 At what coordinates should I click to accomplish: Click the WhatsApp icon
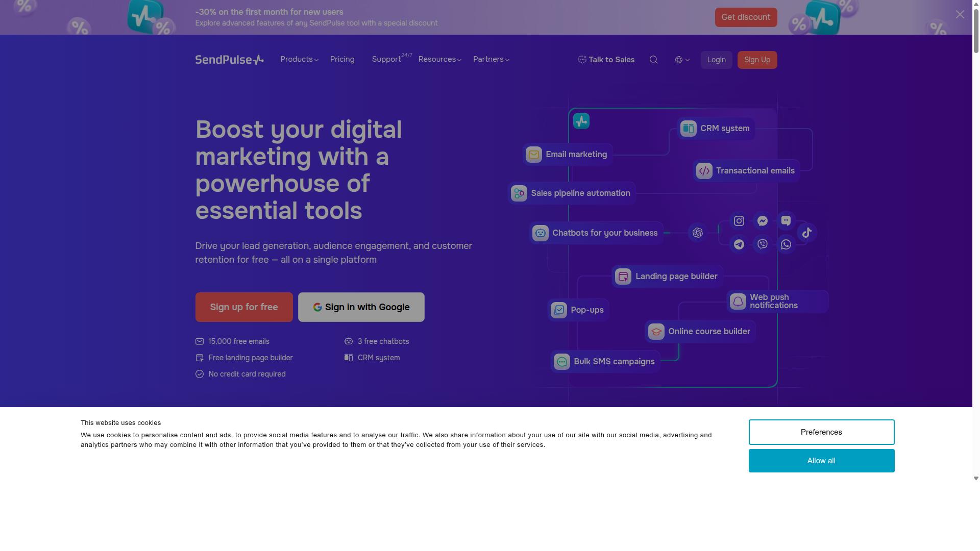click(x=786, y=244)
